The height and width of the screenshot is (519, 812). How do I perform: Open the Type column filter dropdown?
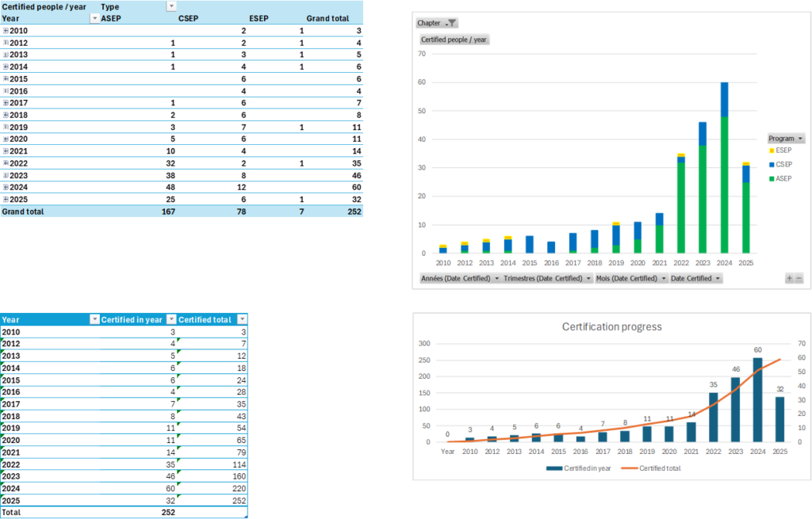(x=171, y=6)
